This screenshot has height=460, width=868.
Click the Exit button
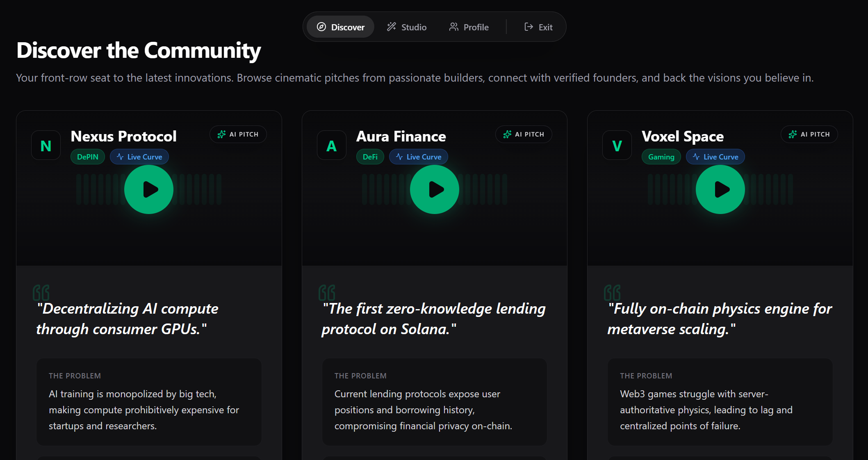[x=538, y=27]
